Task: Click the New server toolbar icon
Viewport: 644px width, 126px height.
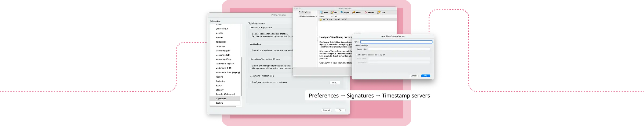Action: click(322, 12)
